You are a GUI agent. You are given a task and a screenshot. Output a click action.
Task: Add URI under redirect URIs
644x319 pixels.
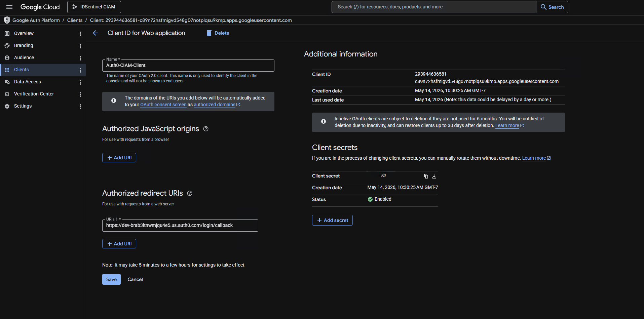[x=119, y=244]
